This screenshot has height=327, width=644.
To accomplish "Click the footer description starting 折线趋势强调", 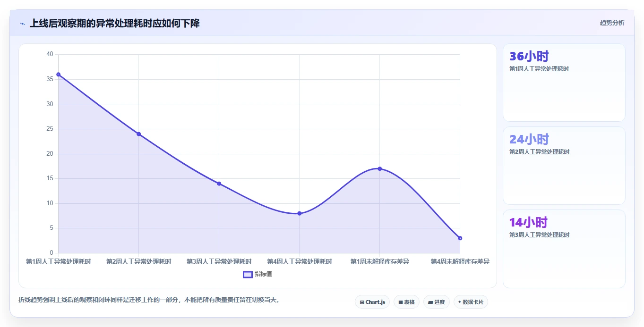I will [x=149, y=300].
